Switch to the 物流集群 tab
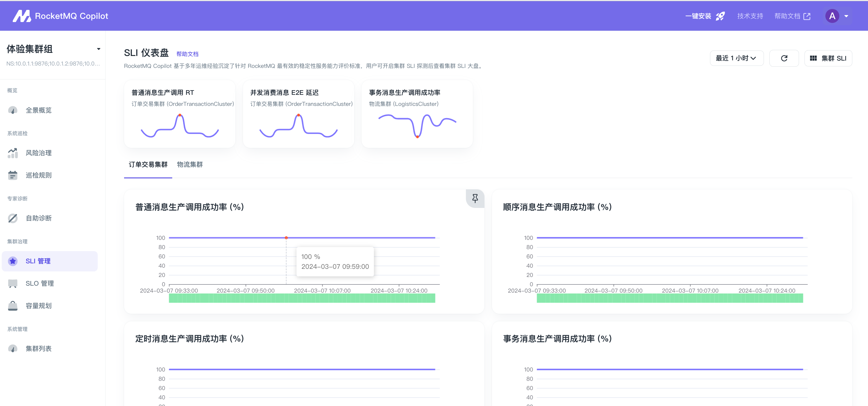The width and height of the screenshot is (868, 406). point(190,165)
